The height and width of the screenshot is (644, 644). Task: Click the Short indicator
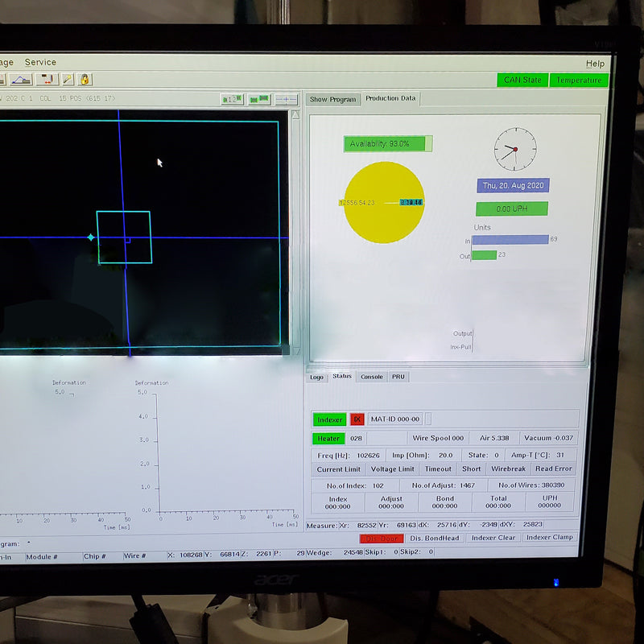471,469
